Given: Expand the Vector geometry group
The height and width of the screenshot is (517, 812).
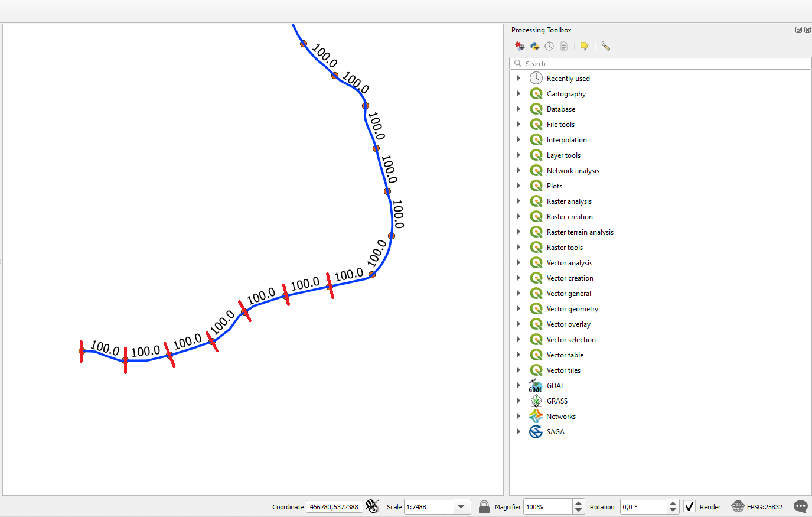Looking at the screenshot, I should tap(518, 308).
